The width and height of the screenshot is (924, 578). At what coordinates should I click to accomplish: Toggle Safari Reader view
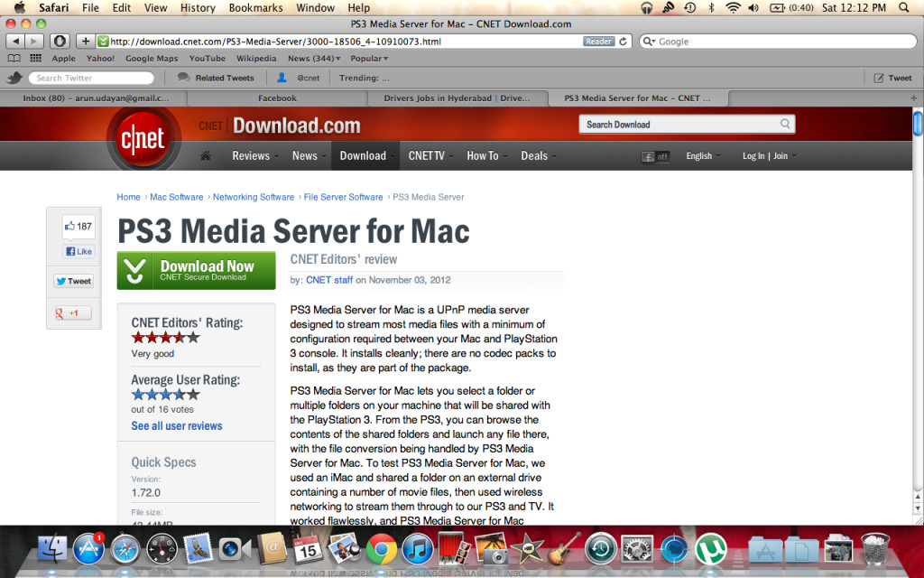(x=599, y=42)
